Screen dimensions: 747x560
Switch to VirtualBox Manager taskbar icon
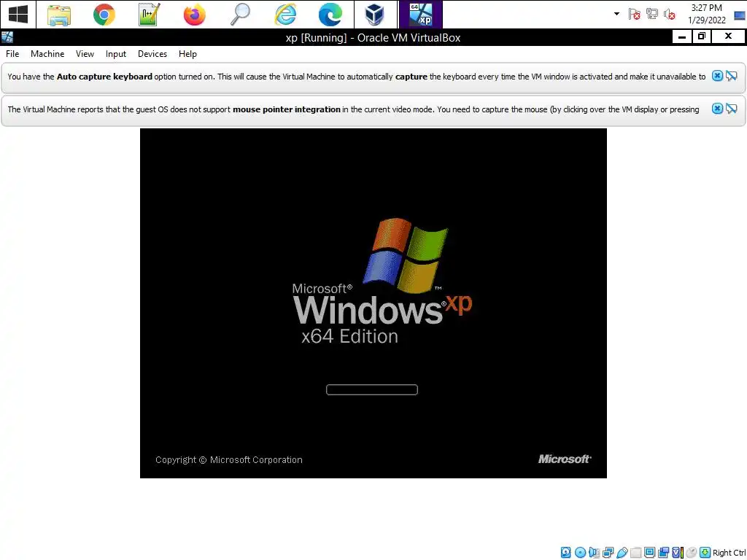coord(375,15)
